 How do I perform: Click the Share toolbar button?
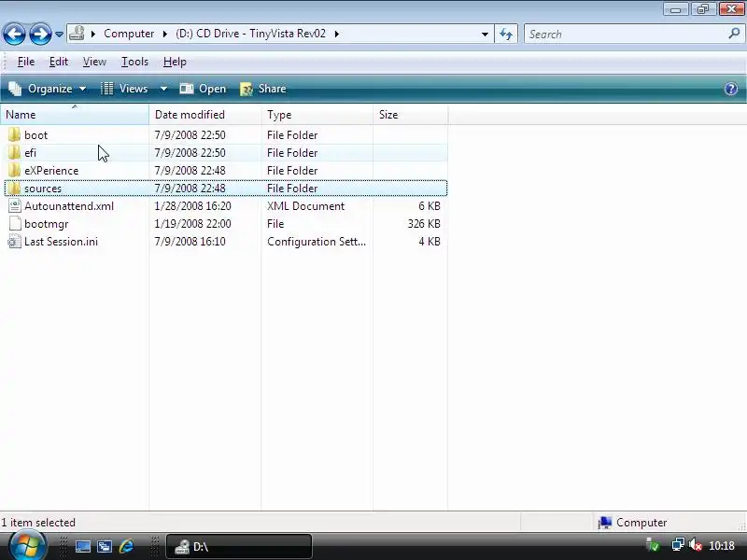(263, 89)
